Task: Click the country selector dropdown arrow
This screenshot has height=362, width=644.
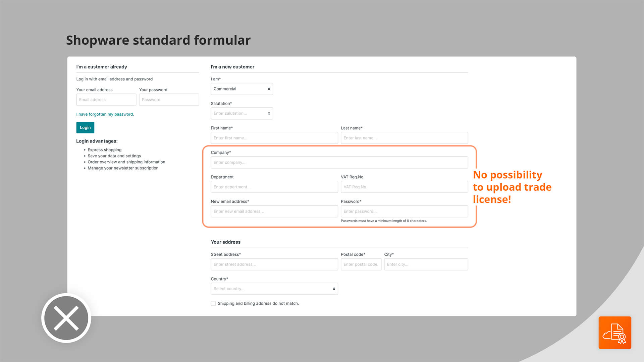Action: (334, 289)
